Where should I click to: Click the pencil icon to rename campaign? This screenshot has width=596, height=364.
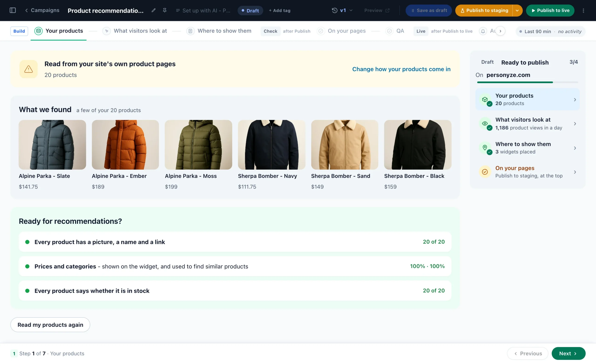(x=153, y=10)
